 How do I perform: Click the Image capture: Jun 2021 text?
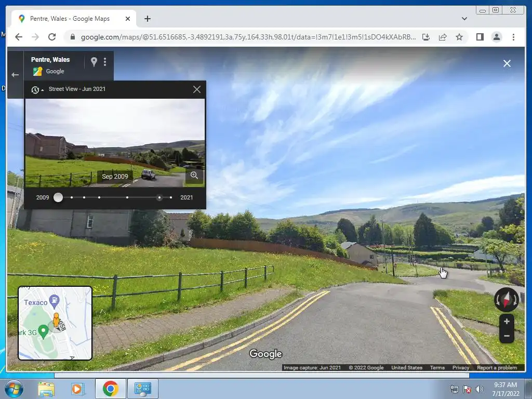(x=312, y=367)
